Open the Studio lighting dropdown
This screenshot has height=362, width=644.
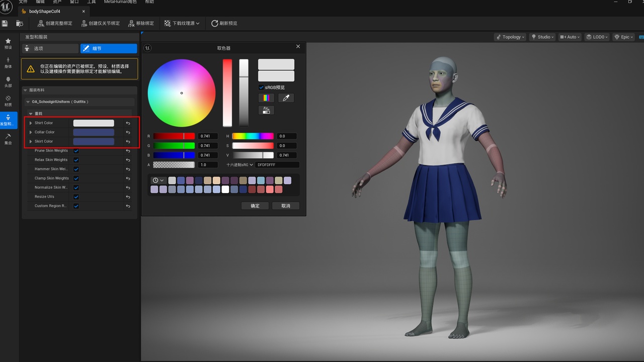coord(542,37)
